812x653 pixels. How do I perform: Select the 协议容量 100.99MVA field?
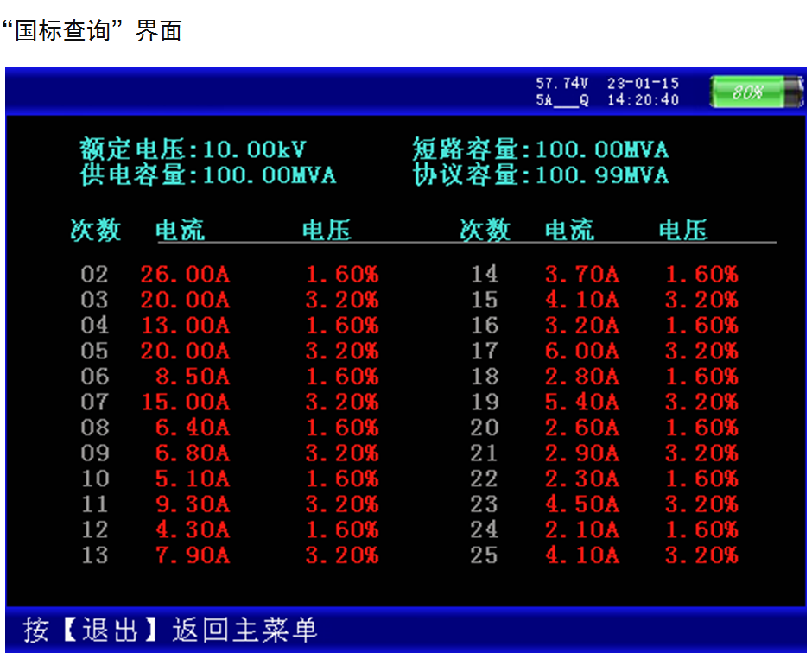(x=540, y=175)
